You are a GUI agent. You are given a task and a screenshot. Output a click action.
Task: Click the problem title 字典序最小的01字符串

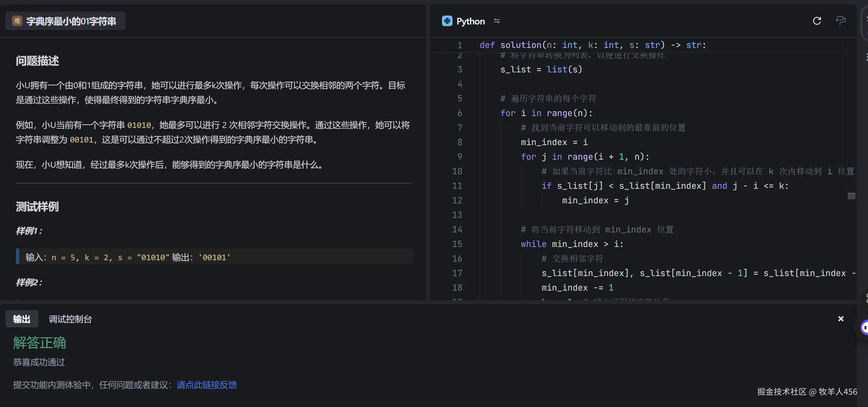(71, 20)
